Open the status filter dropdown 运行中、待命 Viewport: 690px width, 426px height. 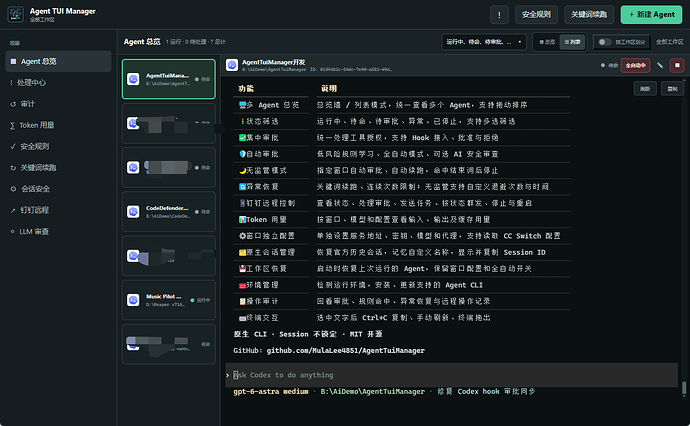click(484, 42)
